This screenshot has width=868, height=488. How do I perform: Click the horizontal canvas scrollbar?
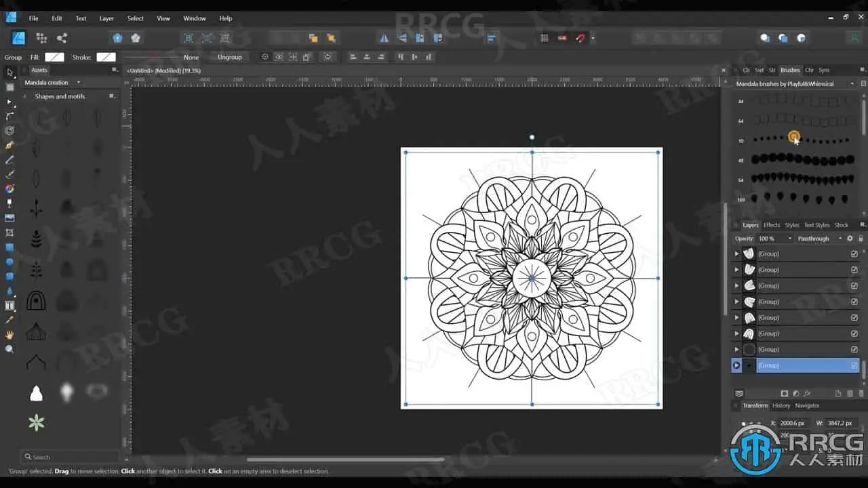[346, 459]
